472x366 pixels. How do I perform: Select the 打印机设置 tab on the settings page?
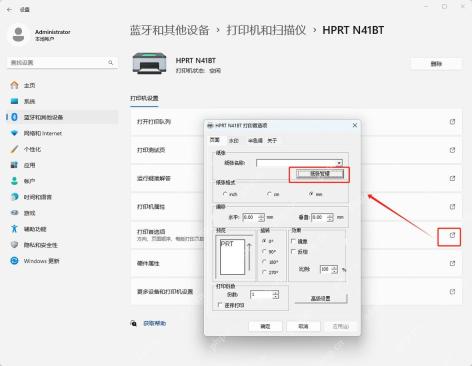tap(144, 98)
